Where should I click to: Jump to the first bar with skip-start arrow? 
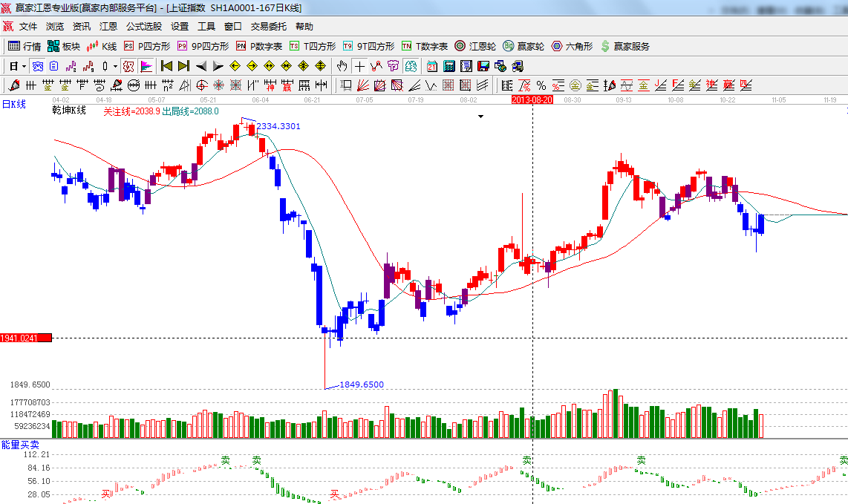coord(166,66)
